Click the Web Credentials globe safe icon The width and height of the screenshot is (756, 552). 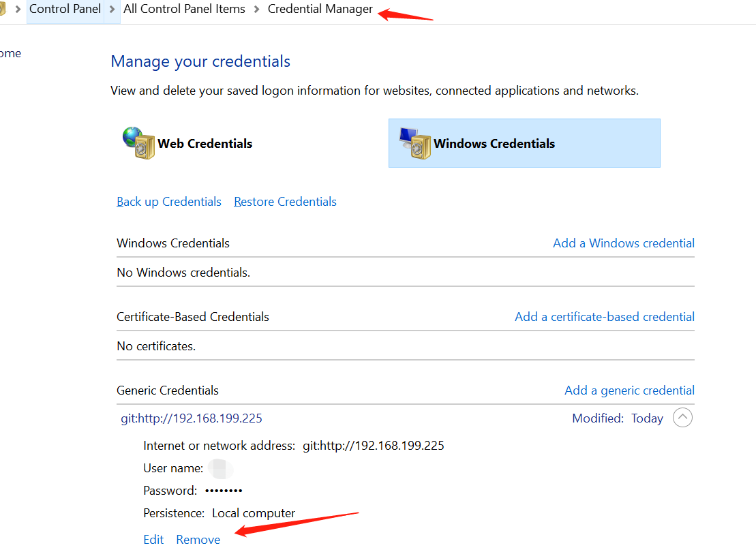coord(138,142)
